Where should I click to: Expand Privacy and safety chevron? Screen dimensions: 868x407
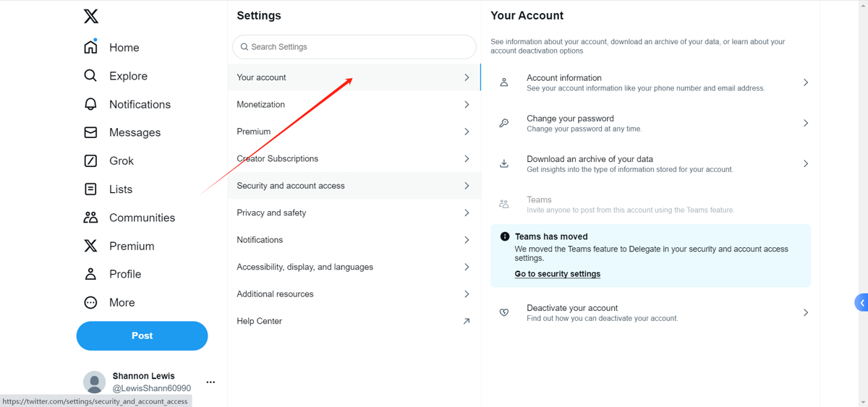(467, 213)
